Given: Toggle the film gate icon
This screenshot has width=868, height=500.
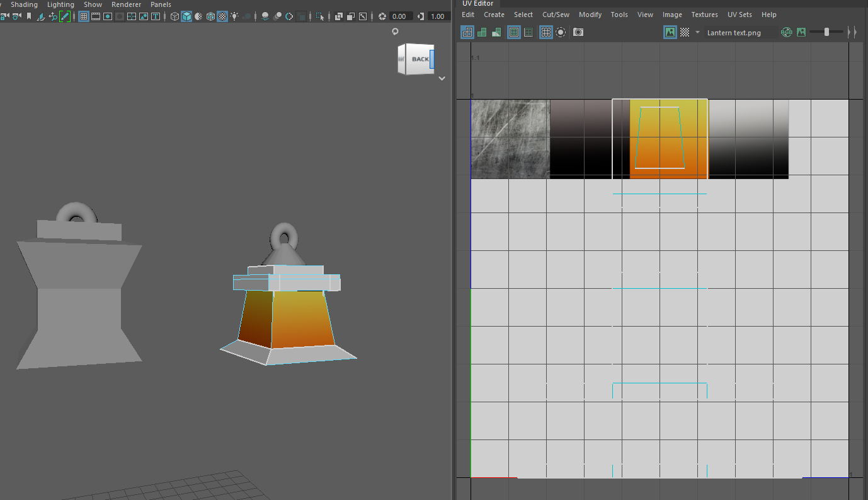Looking at the screenshot, I should 96,16.
